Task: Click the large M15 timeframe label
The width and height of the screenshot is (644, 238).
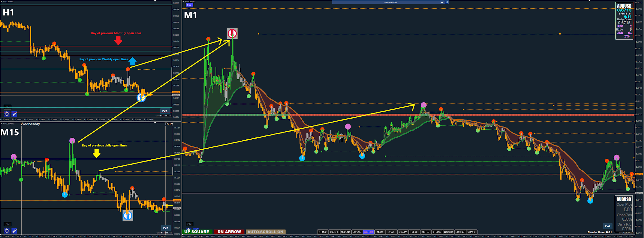Action: tap(10, 133)
